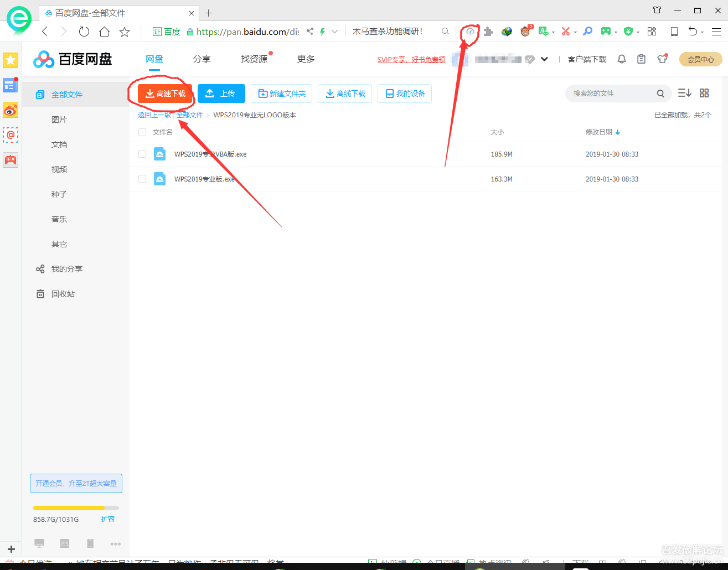Screen dimensions: 728x570
Task: Open dropdown arrow beside game controller
Action: click(x=616, y=32)
